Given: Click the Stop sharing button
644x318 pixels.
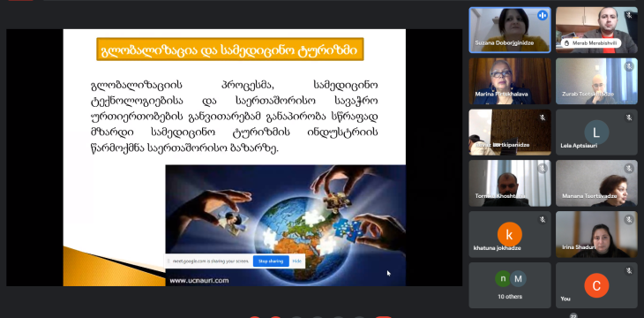Looking at the screenshot, I should [271, 261].
